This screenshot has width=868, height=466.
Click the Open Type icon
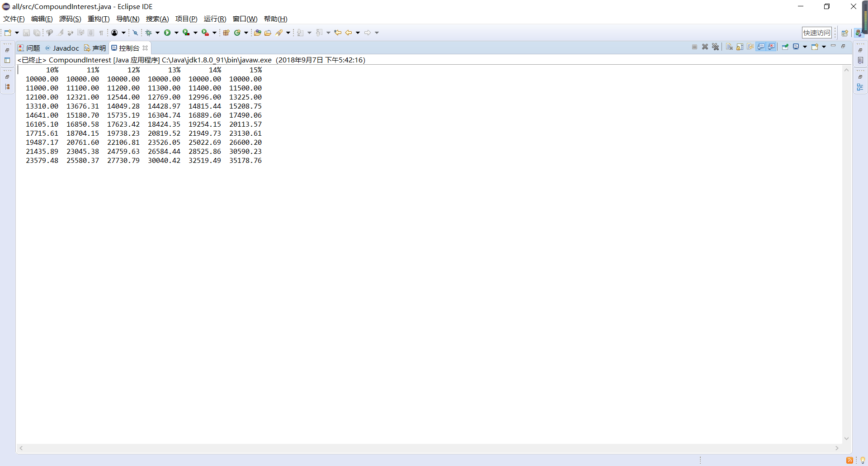click(x=257, y=33)
